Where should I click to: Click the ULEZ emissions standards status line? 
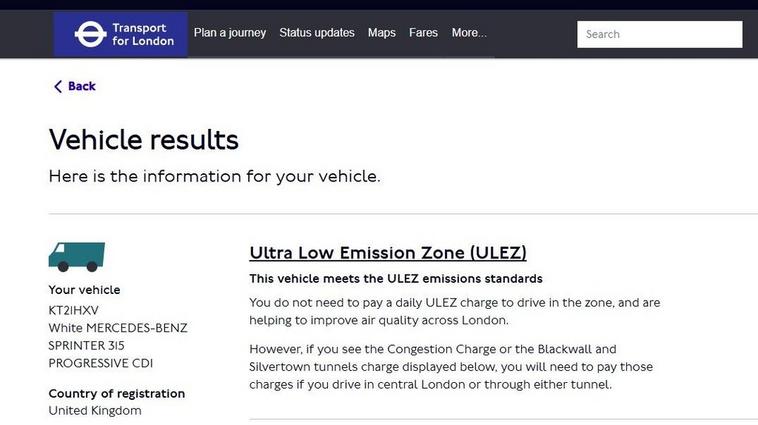click(x=396, y=279)
